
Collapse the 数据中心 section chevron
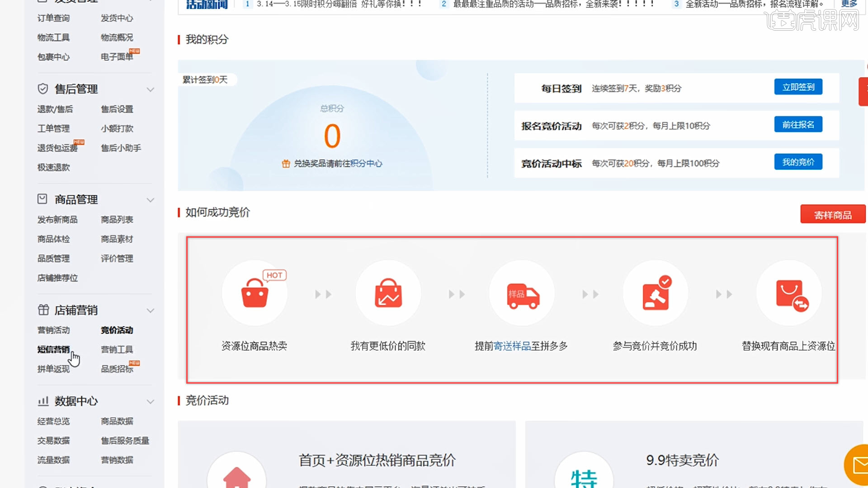tap(151, 401)
